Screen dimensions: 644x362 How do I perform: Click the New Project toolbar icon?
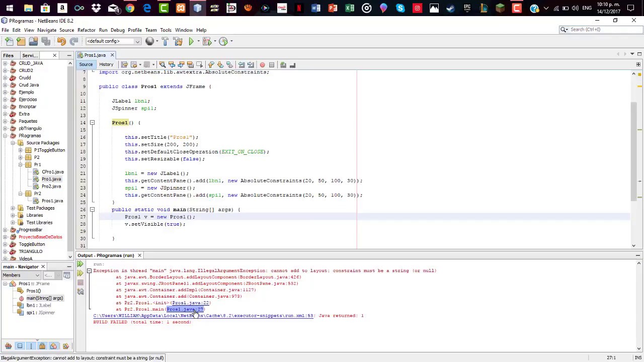pyautogui.click(x=21, y=41)
